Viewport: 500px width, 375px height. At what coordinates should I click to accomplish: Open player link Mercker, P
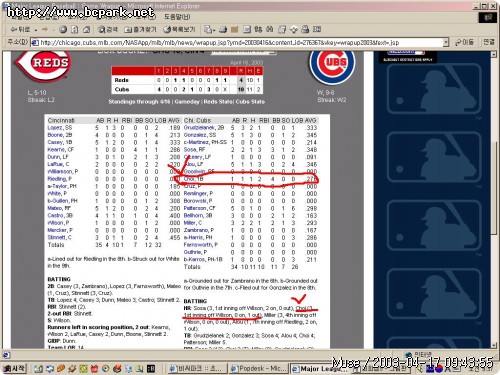[x=60, y=230]
